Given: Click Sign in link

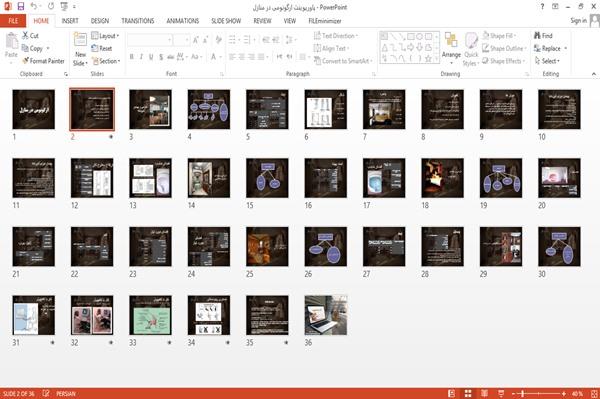Looking at the screenshot, I should [x=578, y=21].
